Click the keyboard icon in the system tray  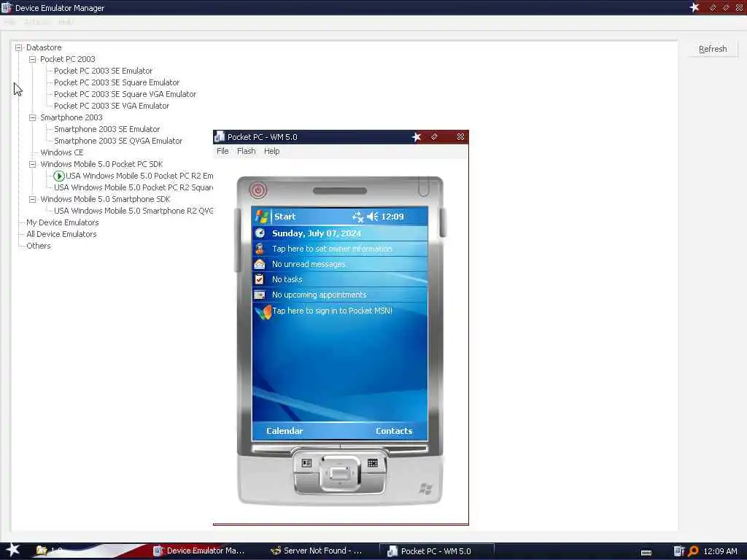click(646, 553)
